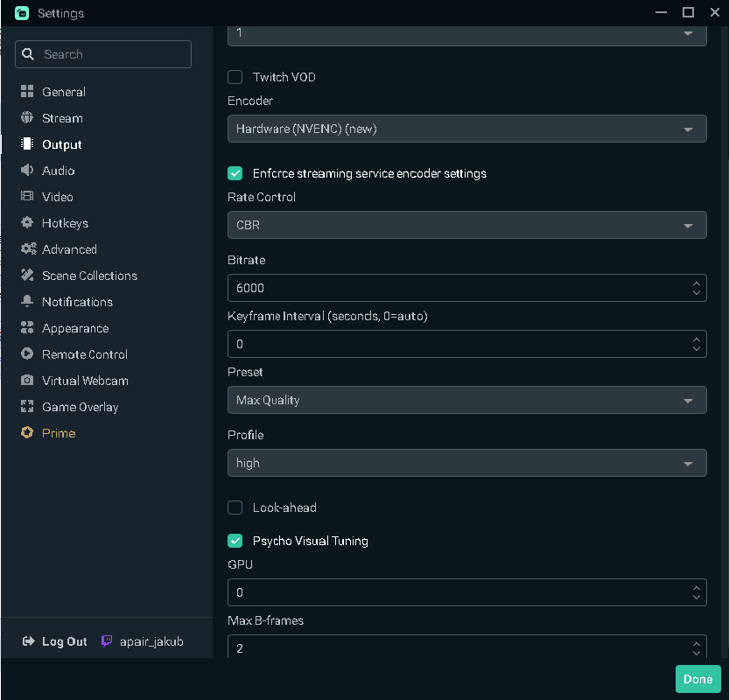Open Scene Collections settings
Screen dimensions: 729x700
(x=89, y=276)
